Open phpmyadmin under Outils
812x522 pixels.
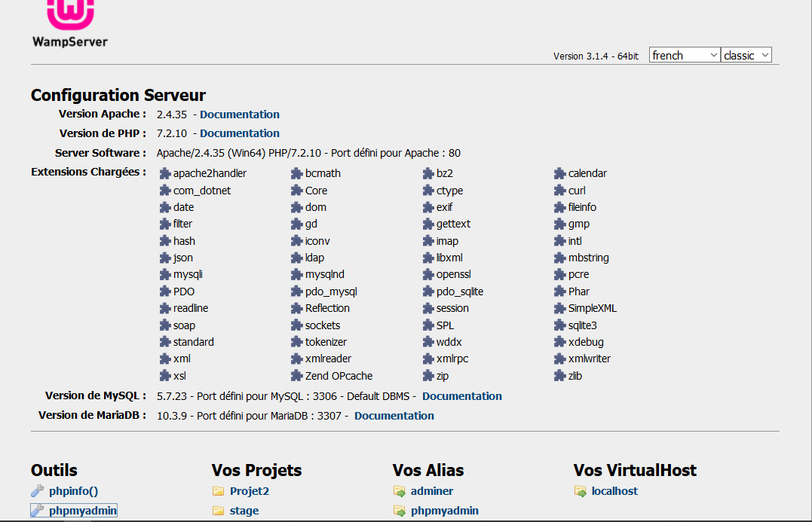click(x=83, y=511)
